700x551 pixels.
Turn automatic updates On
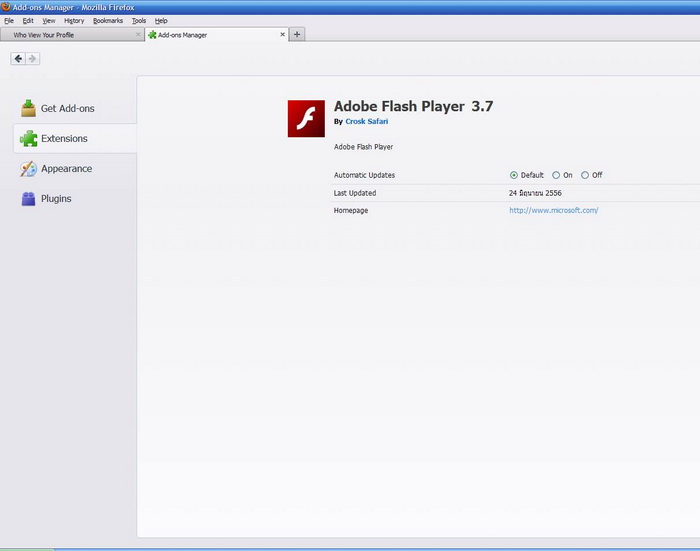click(x=556, y=175)
